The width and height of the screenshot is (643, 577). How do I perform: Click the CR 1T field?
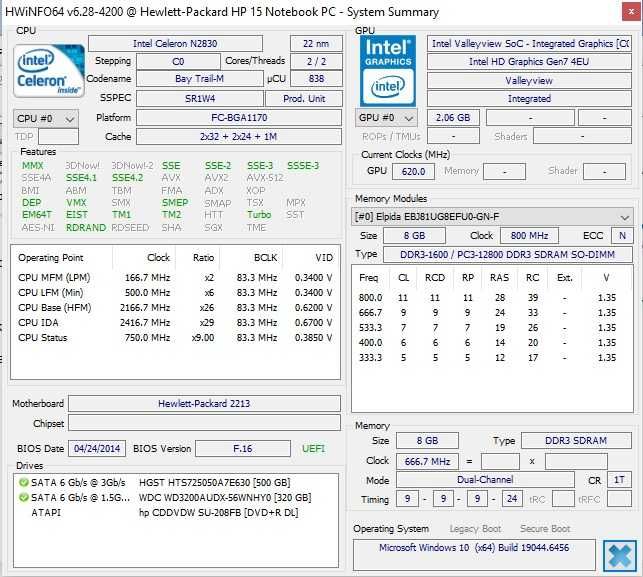pos(619,480)
